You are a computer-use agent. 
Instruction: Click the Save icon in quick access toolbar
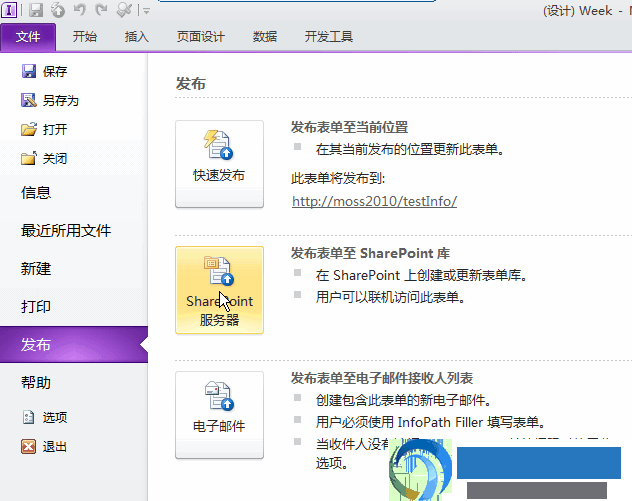36,10
